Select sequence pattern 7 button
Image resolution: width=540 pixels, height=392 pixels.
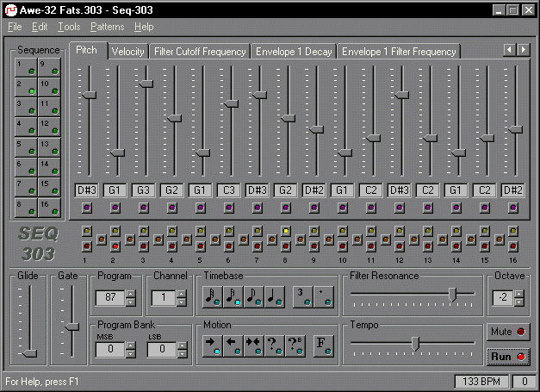coord(26,188)
